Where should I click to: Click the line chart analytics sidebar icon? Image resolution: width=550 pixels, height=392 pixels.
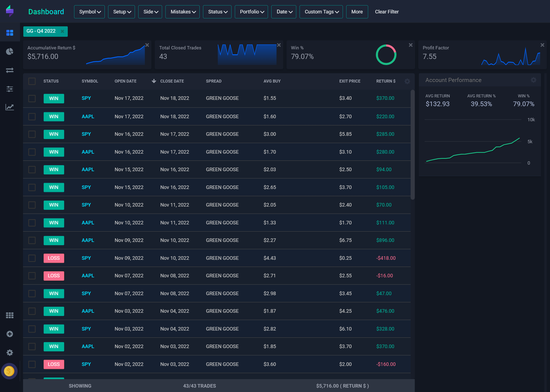pos(10,107)
